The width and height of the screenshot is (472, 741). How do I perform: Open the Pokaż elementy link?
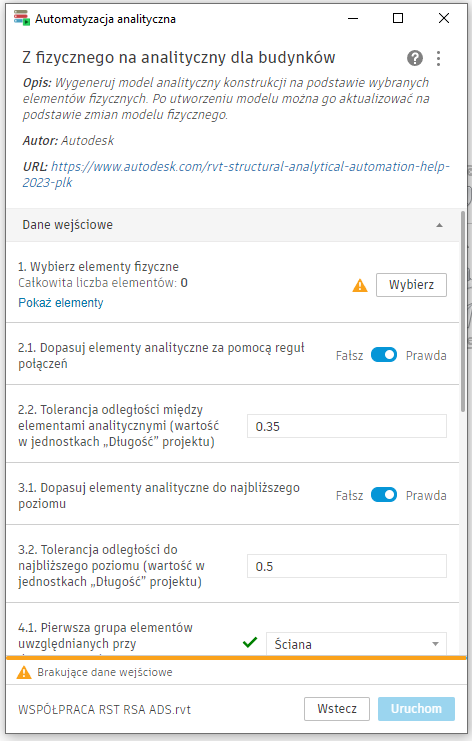click(x=60, y=302)
